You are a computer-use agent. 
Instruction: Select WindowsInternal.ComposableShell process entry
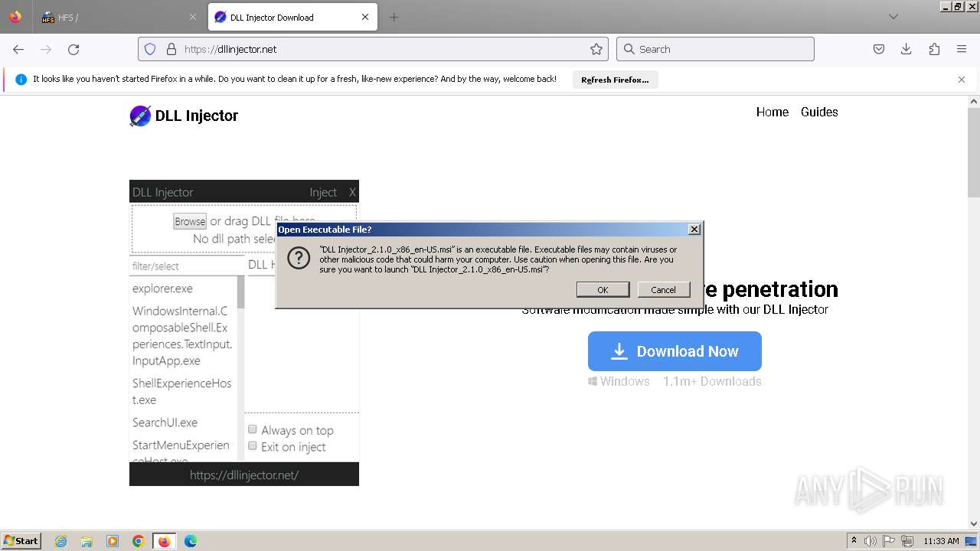tap(182, 336)
